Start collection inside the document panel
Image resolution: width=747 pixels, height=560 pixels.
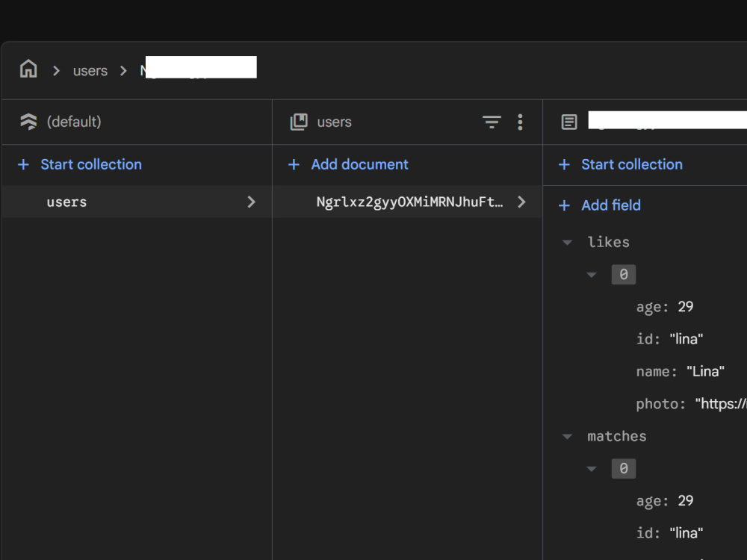620,164
